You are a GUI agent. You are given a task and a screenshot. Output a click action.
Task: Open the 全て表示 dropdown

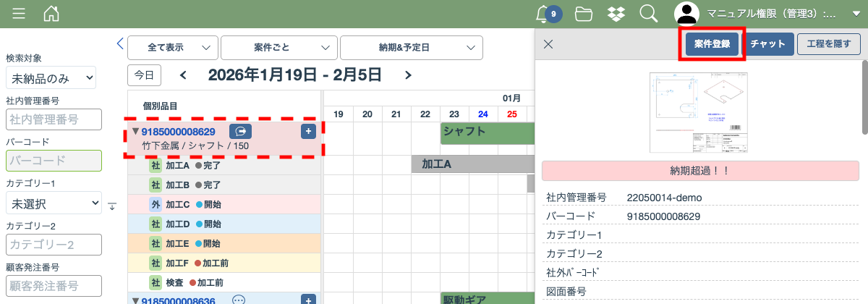click(173, 47)
